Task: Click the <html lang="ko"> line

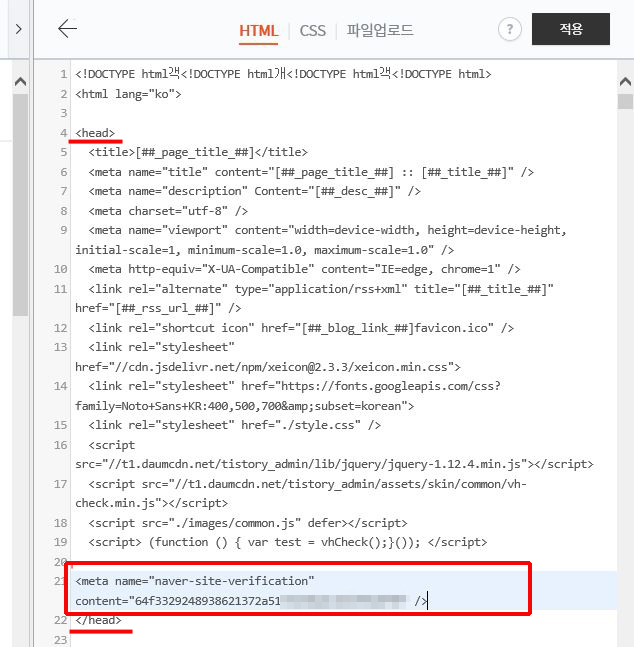Action: tap(128, 94)
